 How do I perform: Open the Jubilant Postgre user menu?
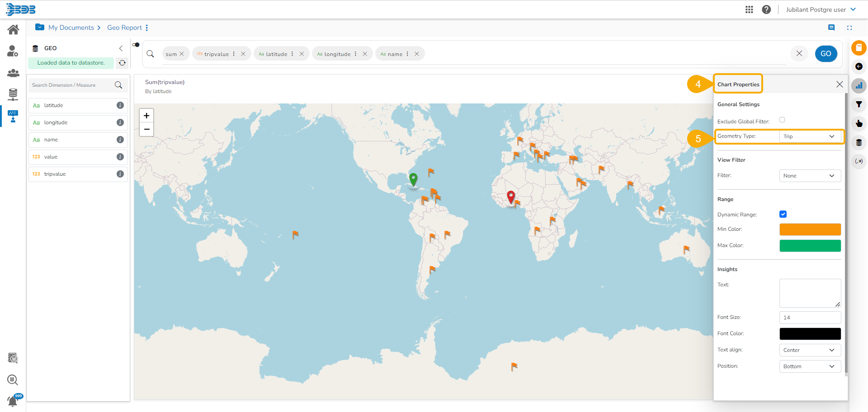(x=821, y=9)
